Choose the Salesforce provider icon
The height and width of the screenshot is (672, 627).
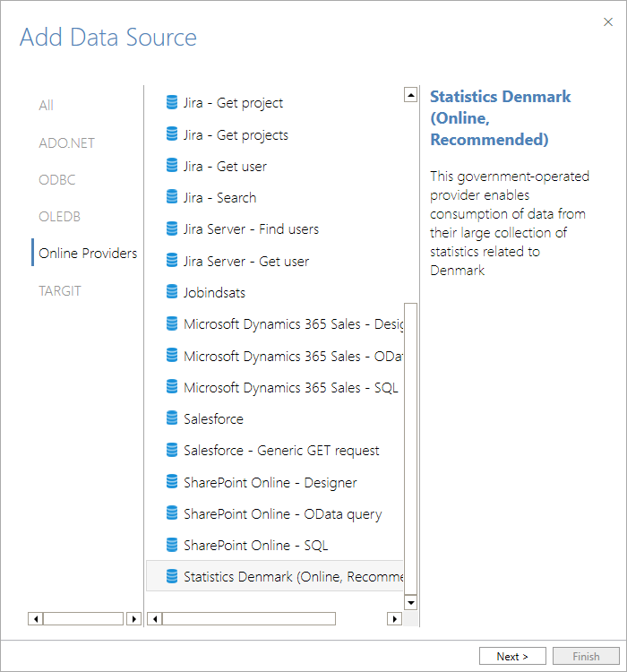pos(171,418)
